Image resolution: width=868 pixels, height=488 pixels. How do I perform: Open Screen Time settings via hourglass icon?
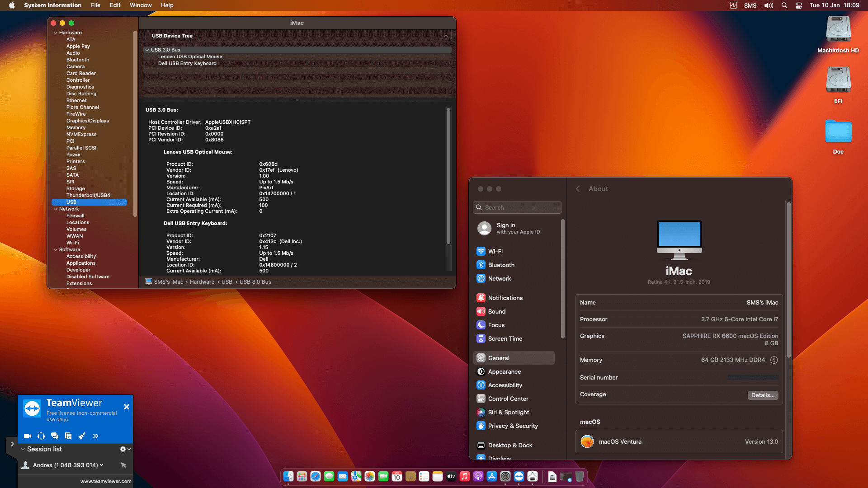pos(481,338)
